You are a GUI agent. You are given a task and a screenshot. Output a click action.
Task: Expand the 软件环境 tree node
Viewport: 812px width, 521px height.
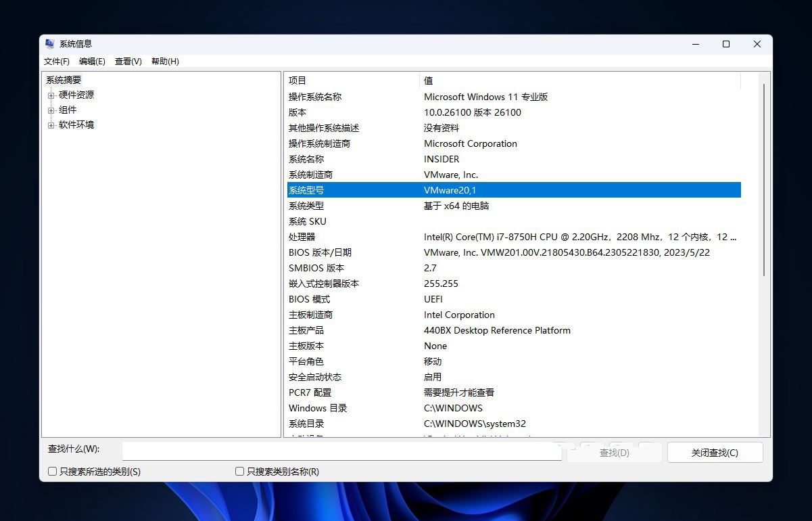pyautogui.click(x=53, y=124)
